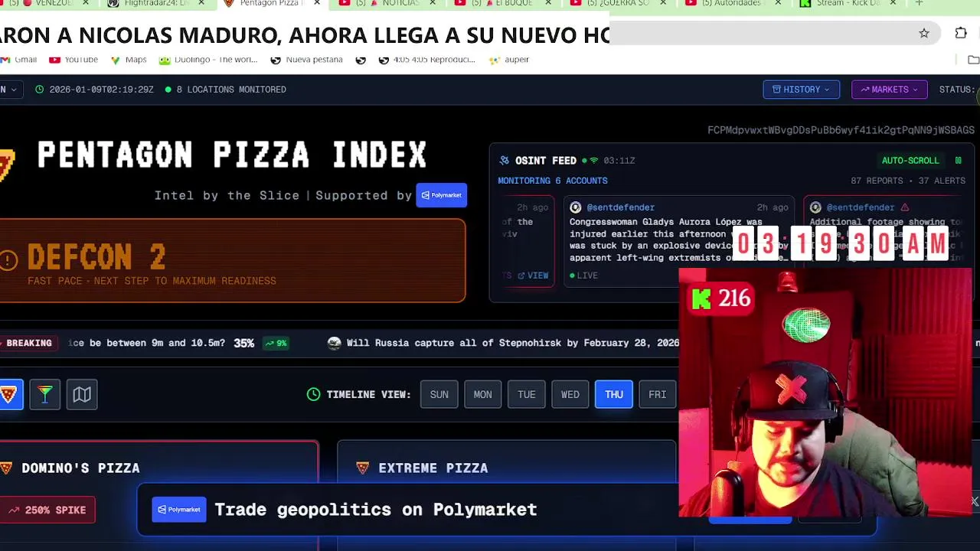
Task: Select the cocktail glass view icon
Action: point(45,394)
